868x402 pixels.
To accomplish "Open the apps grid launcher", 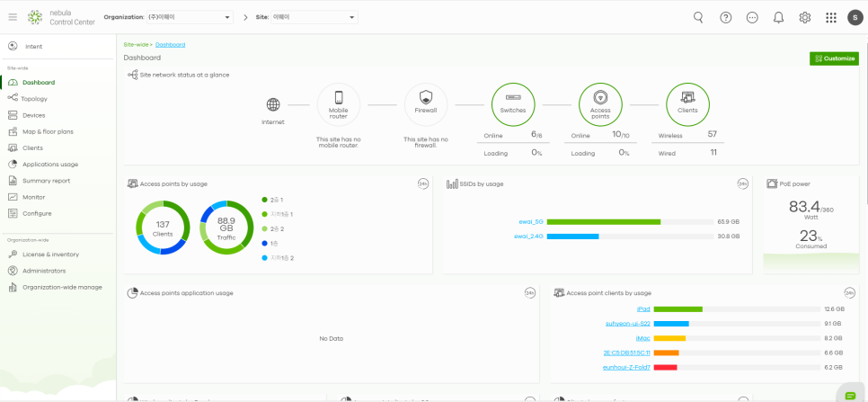I will 830,17.
